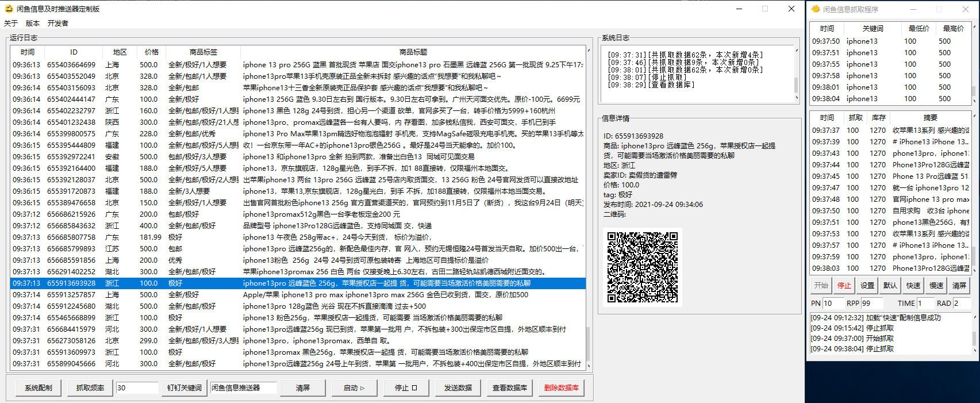980x403 pixels.
Task: Select highlighted row with ID 655913693928
Action: (298, 283)
